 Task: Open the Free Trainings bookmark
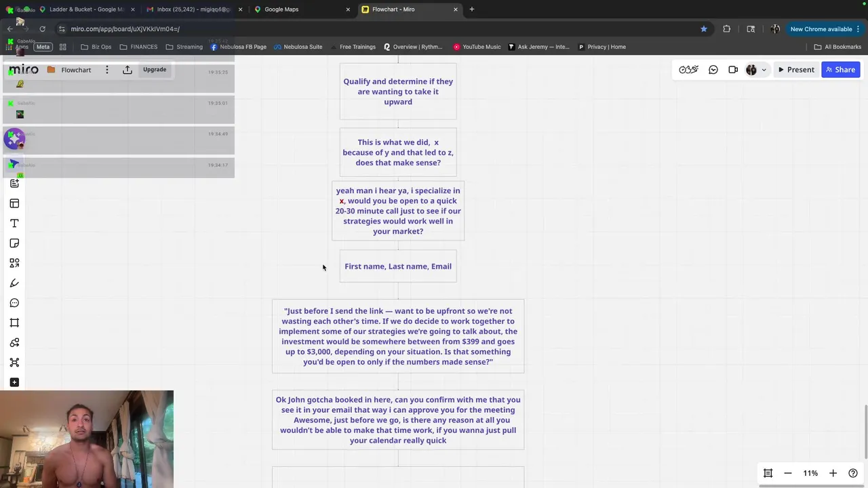coord(353,47)
